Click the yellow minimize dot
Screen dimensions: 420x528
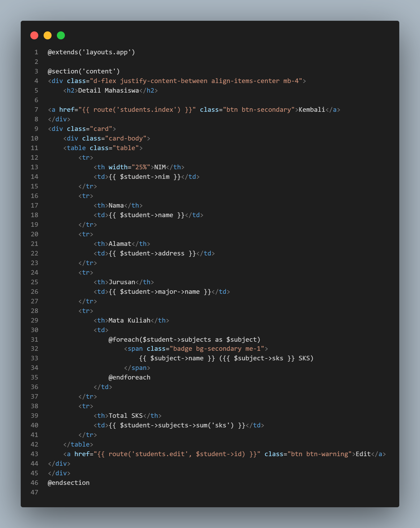[x=48, y=35]
